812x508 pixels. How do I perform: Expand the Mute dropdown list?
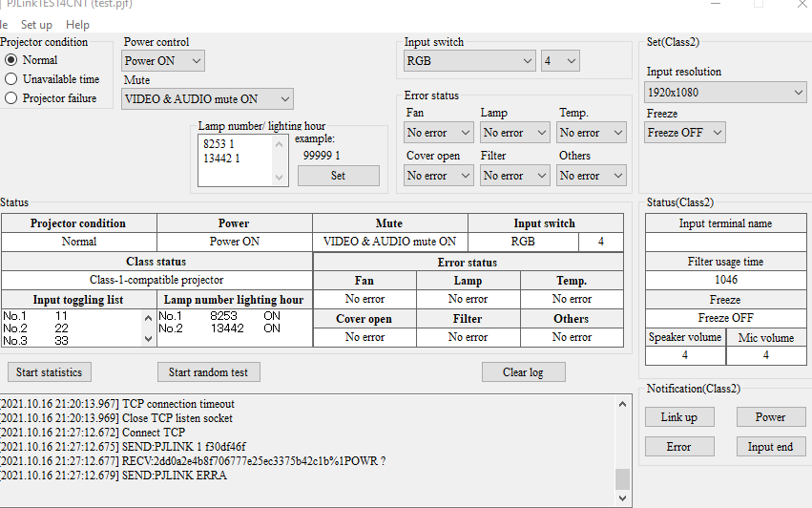[x=208, y=99]
